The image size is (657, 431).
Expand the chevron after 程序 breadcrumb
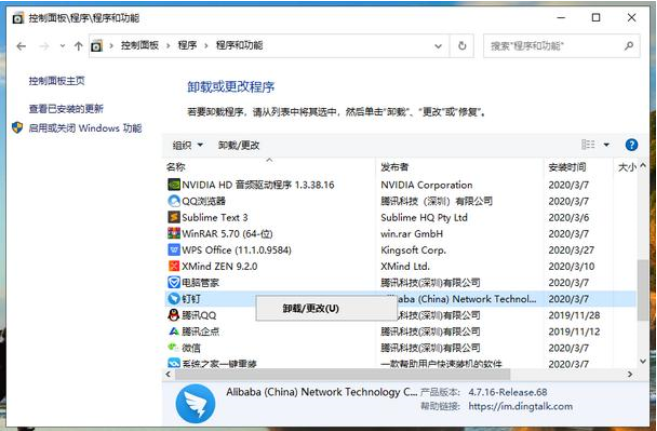coord(206,46)
